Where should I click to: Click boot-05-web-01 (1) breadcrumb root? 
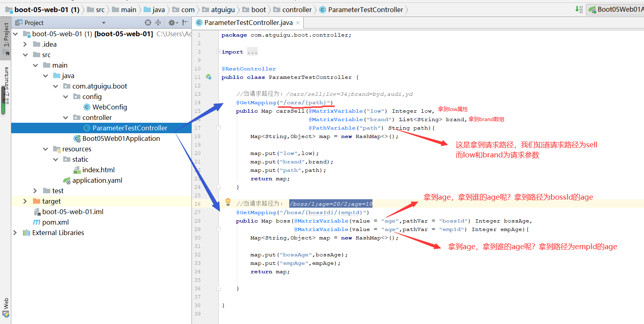[43, 10]
